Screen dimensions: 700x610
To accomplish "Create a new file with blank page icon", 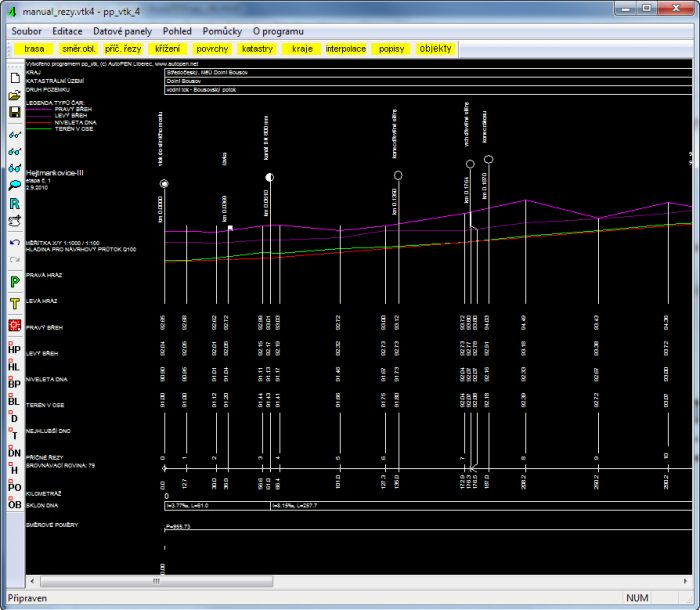I will 15,78.
